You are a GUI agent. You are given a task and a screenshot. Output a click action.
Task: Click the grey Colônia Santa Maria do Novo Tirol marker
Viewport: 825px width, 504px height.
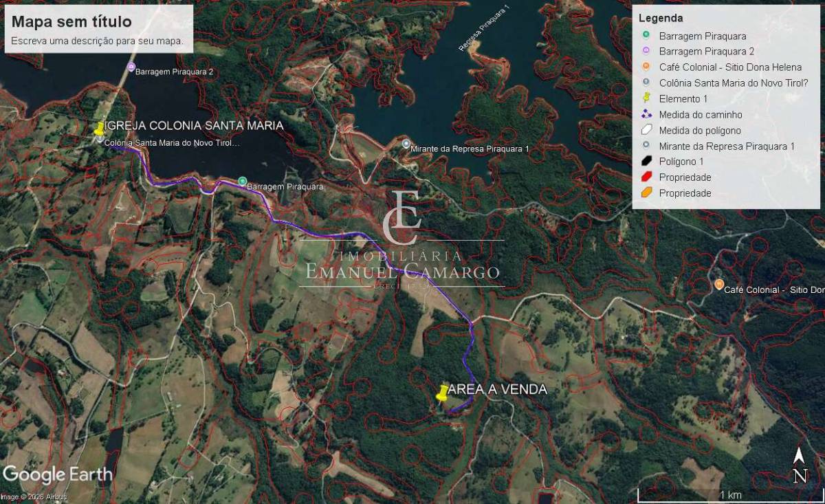click(x=100, y=139)
